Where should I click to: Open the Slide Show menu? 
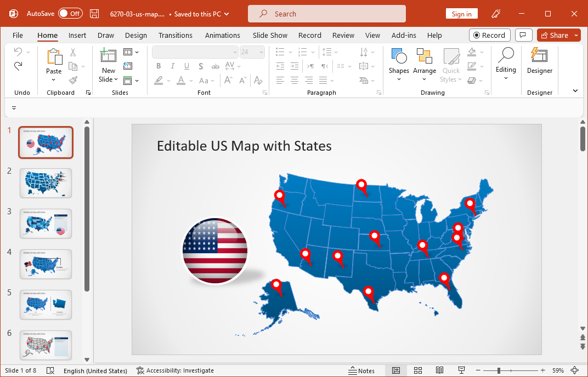coord(270,35)
